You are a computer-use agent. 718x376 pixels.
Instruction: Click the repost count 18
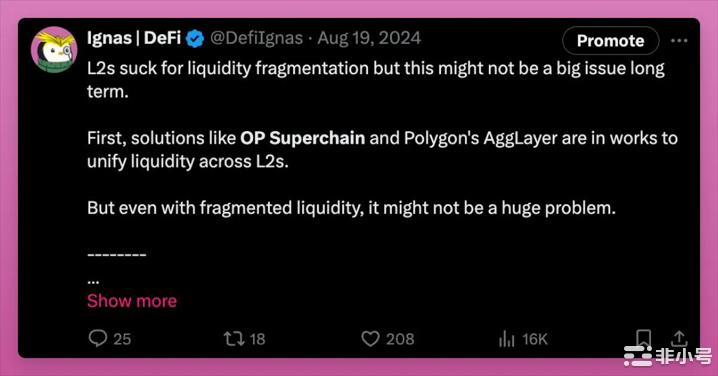[x=257, y=339]
